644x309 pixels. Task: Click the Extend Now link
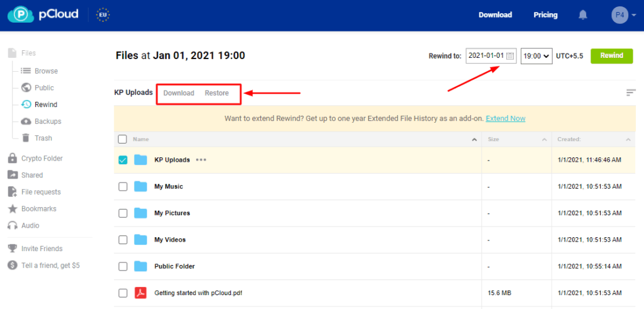pyautogui.click(x=506, y=118)
